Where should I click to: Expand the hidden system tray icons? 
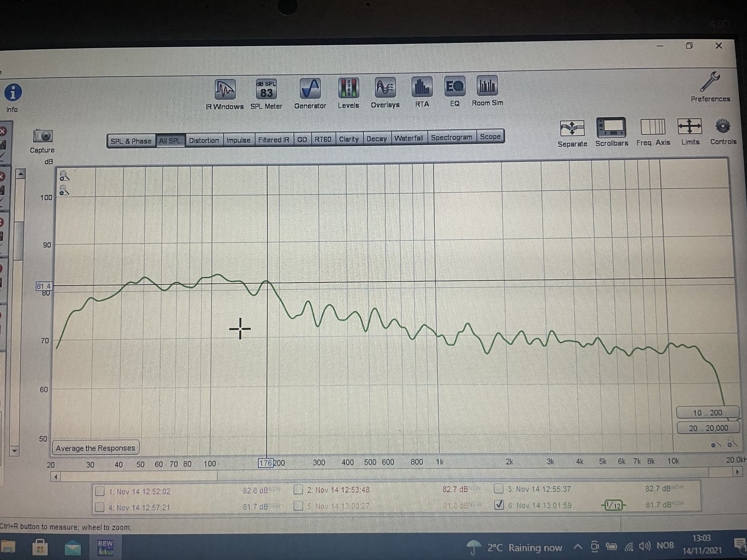coord(577,547)
